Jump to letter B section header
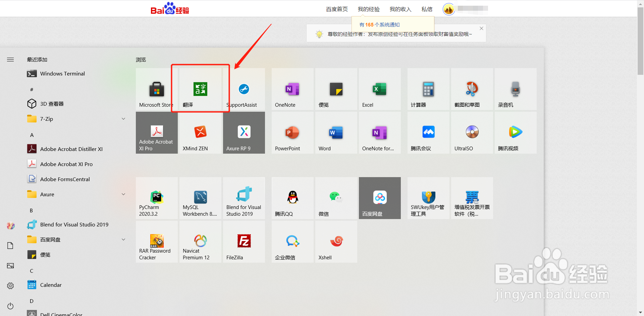The height and width of the screenshot is (316, 644). (32, 210)
